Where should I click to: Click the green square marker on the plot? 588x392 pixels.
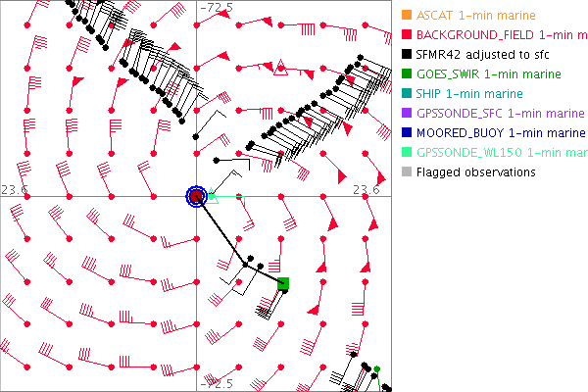(x=284, y=284)
